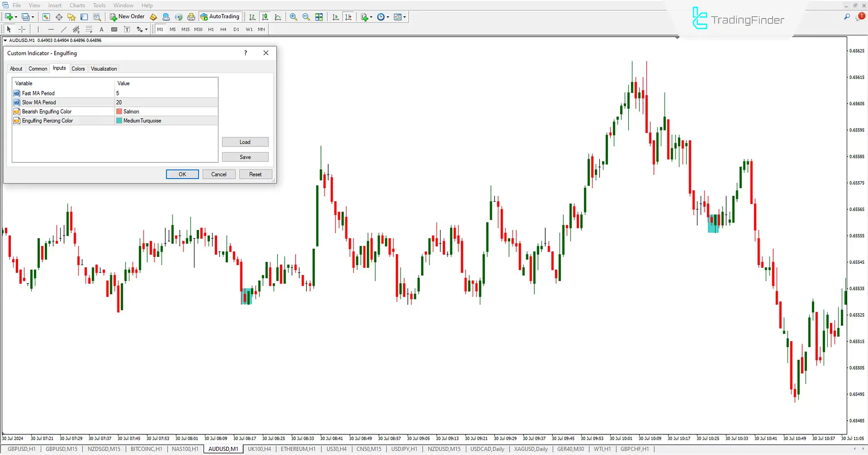
Task: Toggle chart Auto Scroll in toolbar
Action: (335, 17)
